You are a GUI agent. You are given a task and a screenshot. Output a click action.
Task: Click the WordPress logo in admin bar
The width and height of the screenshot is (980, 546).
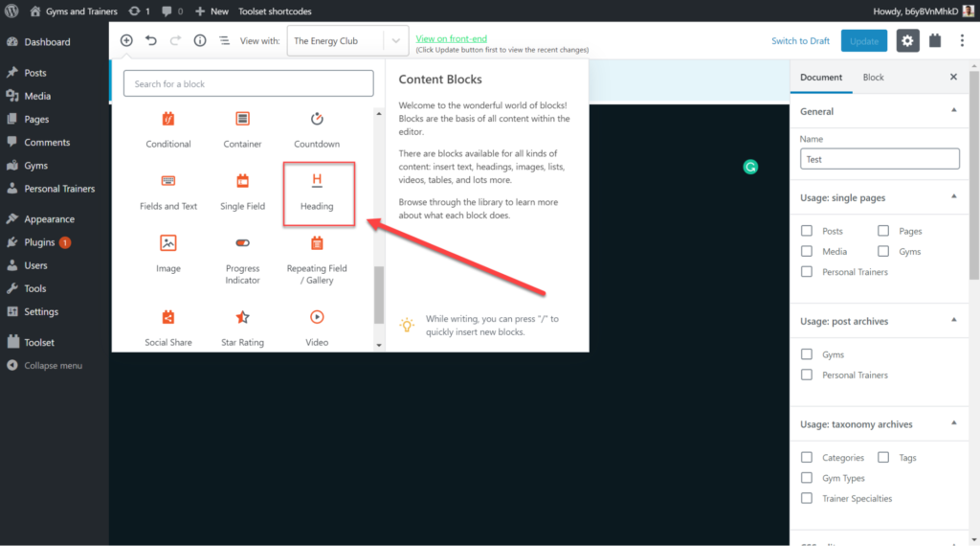click(x=11, y=11)
